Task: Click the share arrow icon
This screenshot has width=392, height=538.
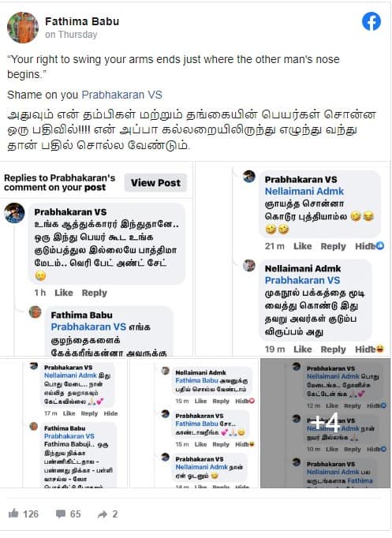Action: (x=103, y=514)
